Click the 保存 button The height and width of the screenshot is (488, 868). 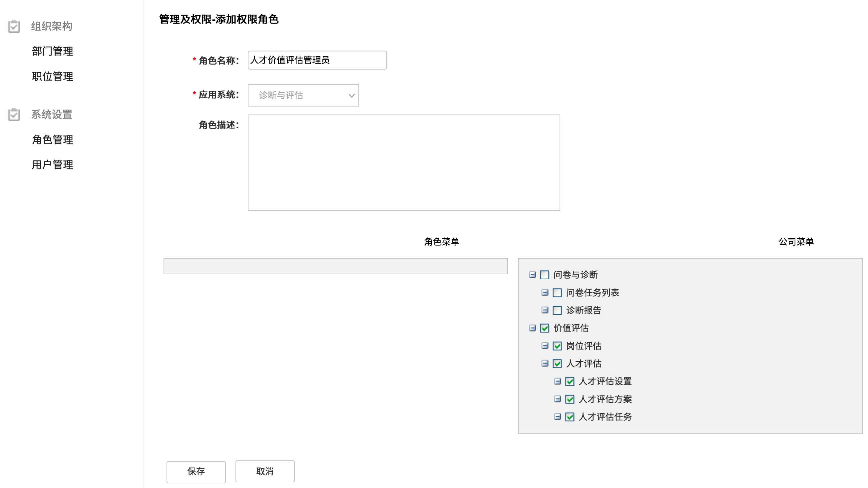point(196,472)
